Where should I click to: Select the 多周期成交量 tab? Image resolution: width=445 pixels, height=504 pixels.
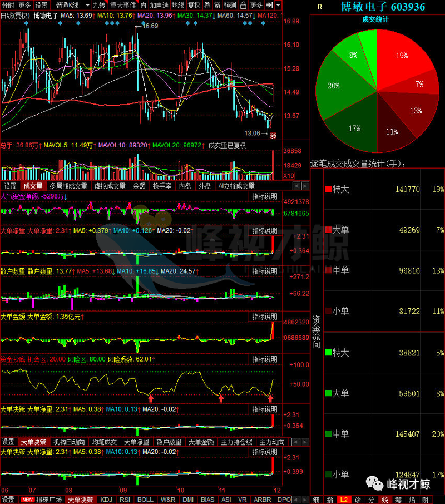(x=68, y=186)
